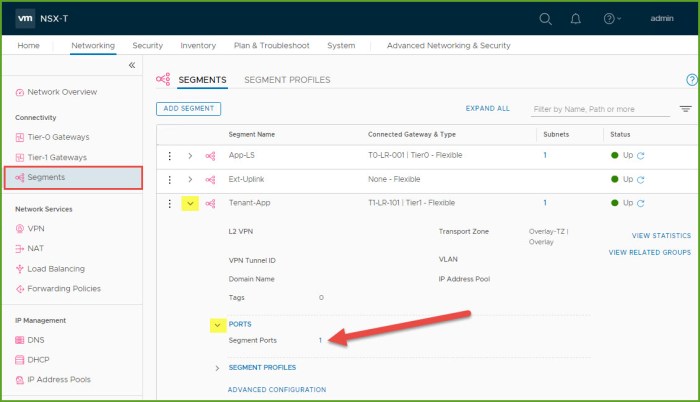Refresh status of App-LS segment
Screen dimensions: 700x402
tap(641, 155)
